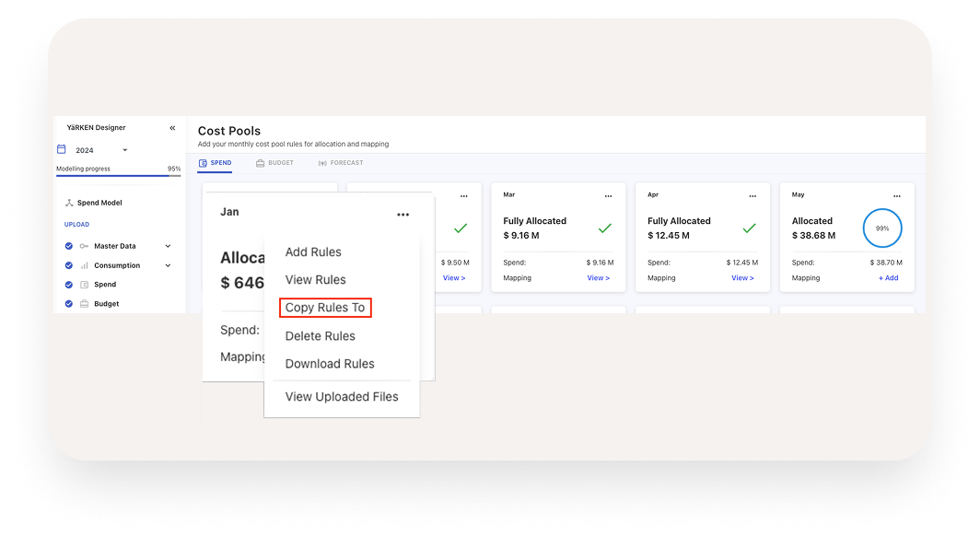980x538 pixels.
Task: Choose Copy Rules To from the menu
Action: click(324, 308)
